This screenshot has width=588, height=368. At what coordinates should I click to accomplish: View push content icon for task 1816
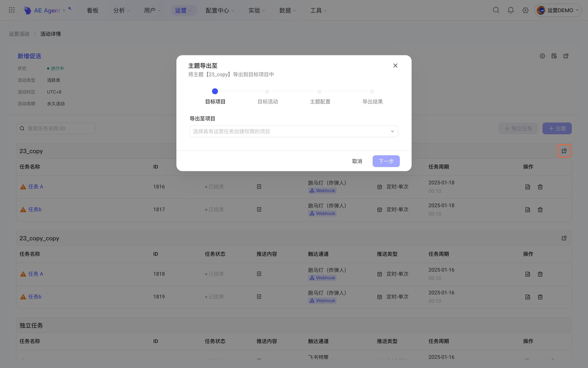click(259, 187)
